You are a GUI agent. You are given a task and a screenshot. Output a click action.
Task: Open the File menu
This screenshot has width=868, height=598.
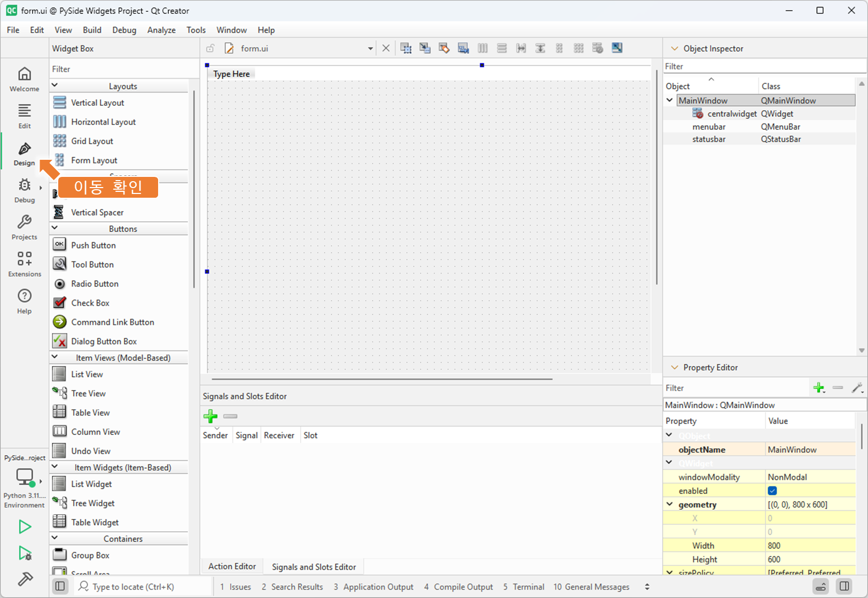point(13,30)
